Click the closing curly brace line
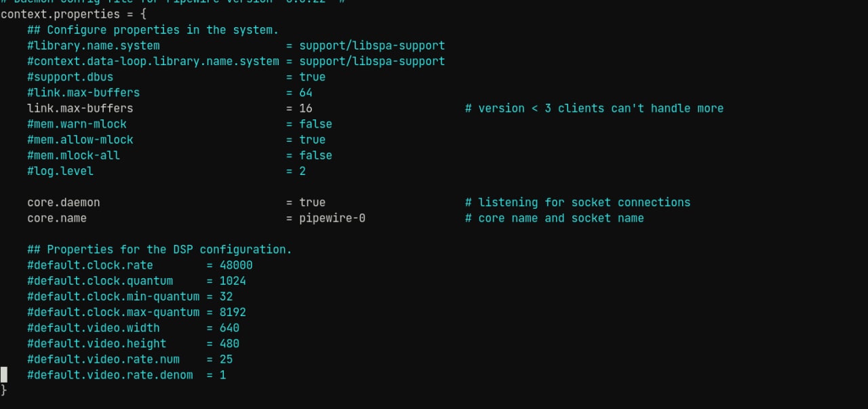Image resolution: width=868 pixels, height=409 pixels. (x=3, y=390)
